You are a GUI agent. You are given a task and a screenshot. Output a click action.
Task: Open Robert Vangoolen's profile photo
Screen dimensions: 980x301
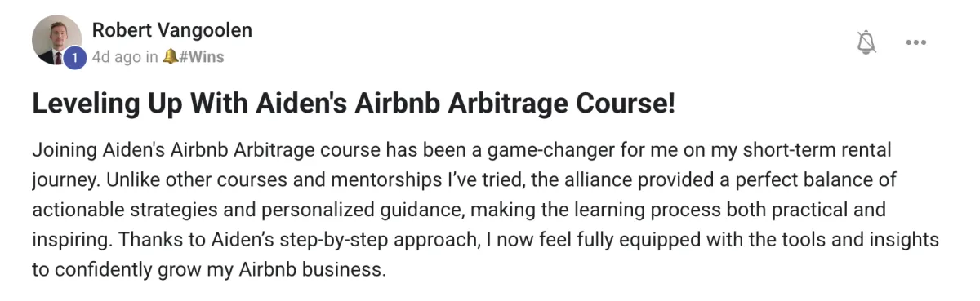[x=56, y=40]
